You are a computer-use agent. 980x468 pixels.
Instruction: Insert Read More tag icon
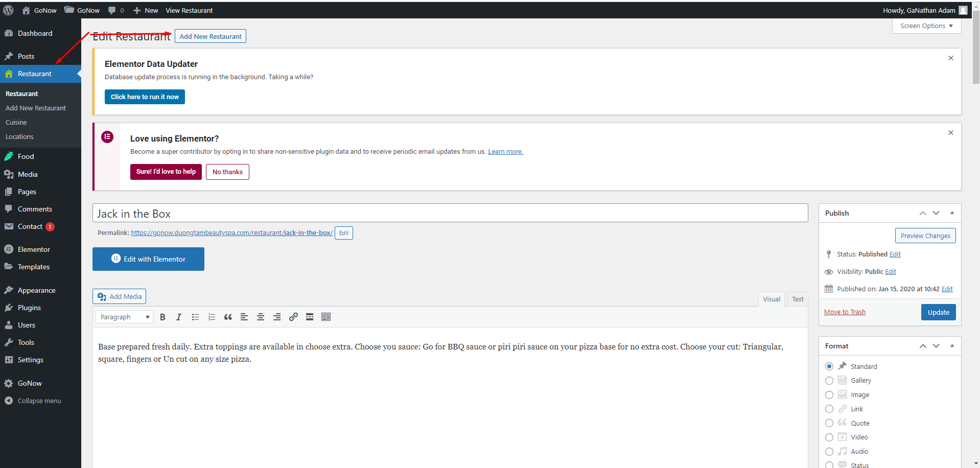coord(310,317)
